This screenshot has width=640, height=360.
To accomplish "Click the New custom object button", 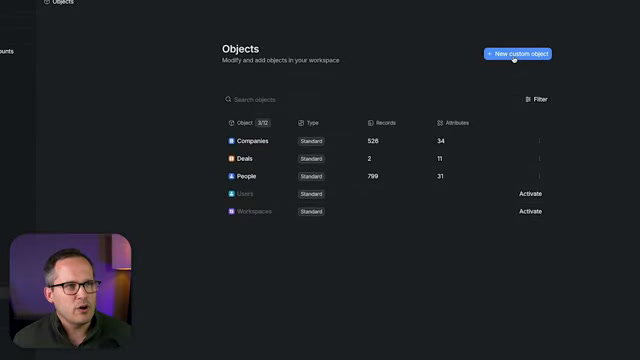I will click(518, 54).
